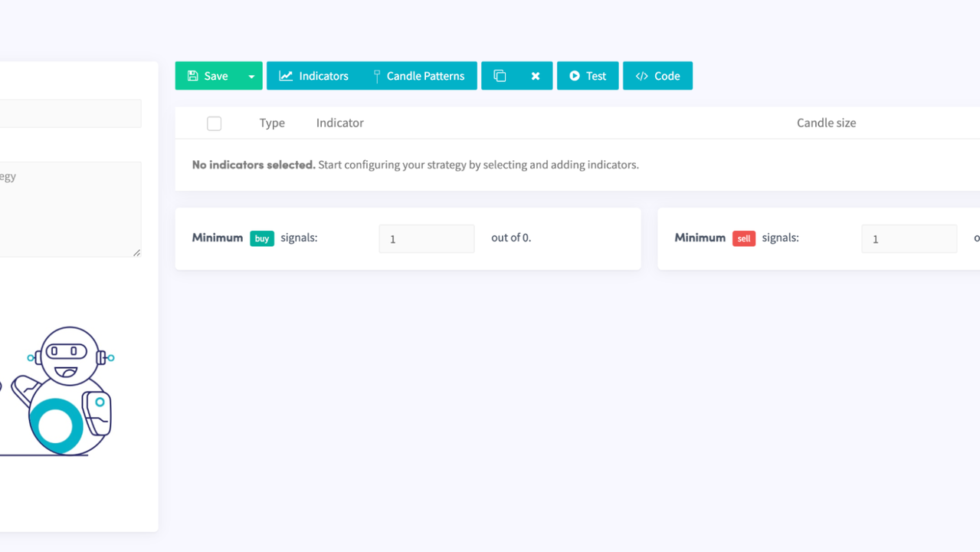Run the strategy with Test play button

(x=588, y=76)
